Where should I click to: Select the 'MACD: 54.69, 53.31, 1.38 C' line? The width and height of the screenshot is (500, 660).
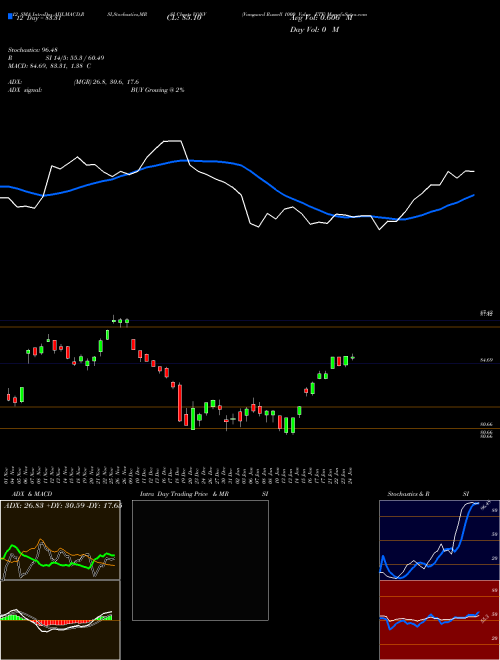coord(49,66)
